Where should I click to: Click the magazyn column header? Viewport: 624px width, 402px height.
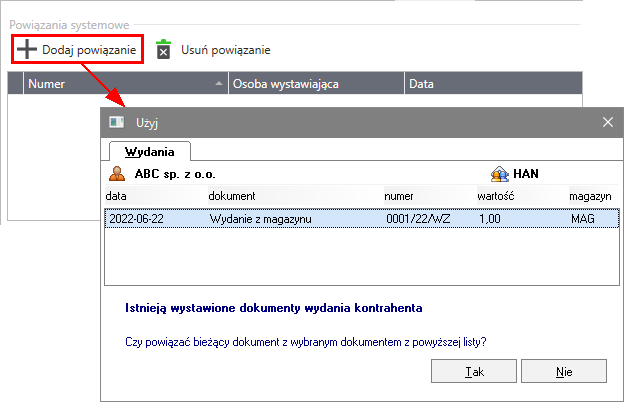pos(590,196)
